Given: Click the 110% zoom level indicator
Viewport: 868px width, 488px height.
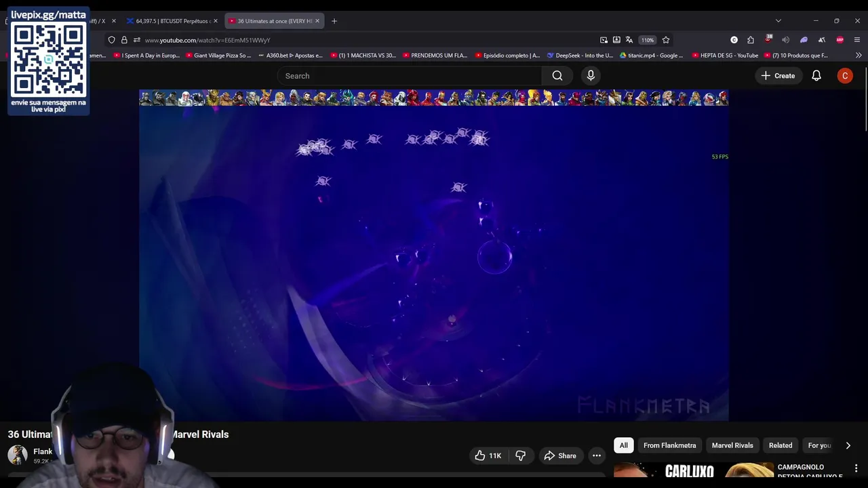Looking at the screenshot, I should pyautogui.click(x=648, y=40).
